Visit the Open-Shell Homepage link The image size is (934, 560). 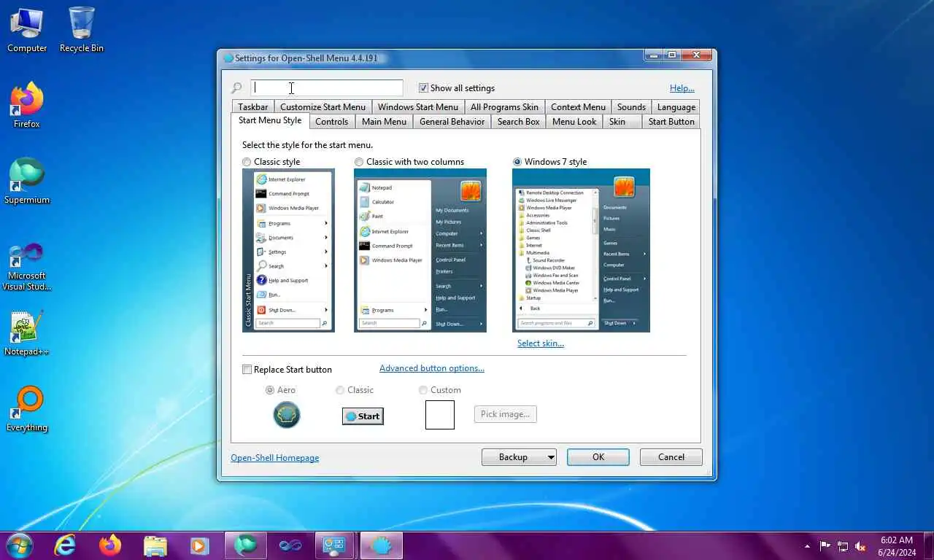(275, 458)
